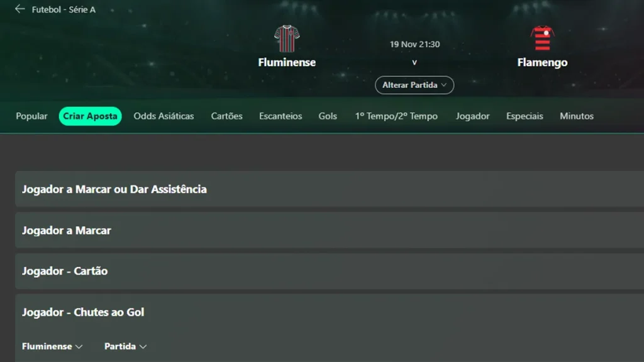Click the back arrow to leave Série A
The width and height of the screenshot is (644, 362).
coord(16,9)
